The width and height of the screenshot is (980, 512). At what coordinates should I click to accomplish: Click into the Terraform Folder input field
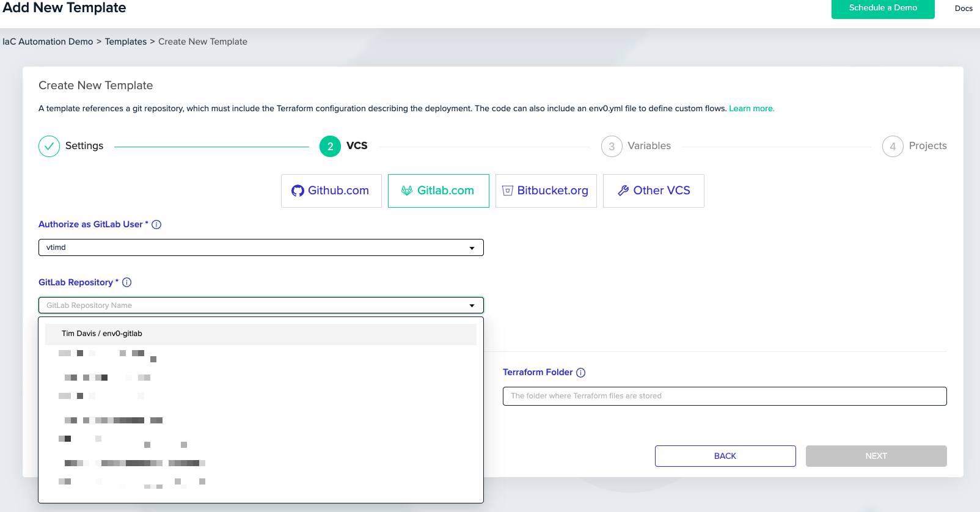click(x=725, y=396)
